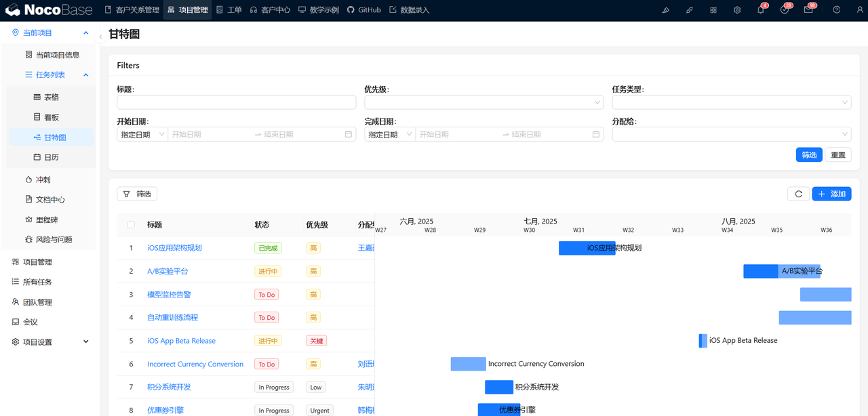Open the help question mark icon
This screenshot has height=416, width=868.
click(837, 9)
